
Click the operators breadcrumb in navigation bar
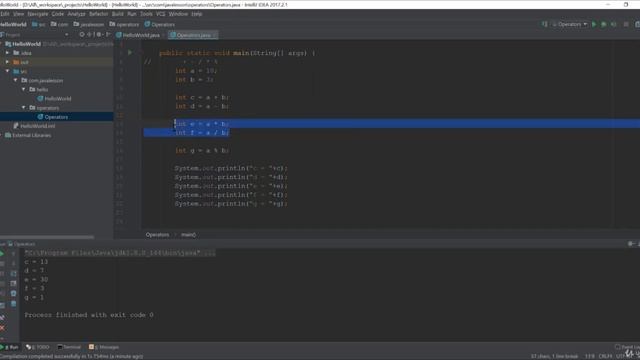click(x=124, y=24)
